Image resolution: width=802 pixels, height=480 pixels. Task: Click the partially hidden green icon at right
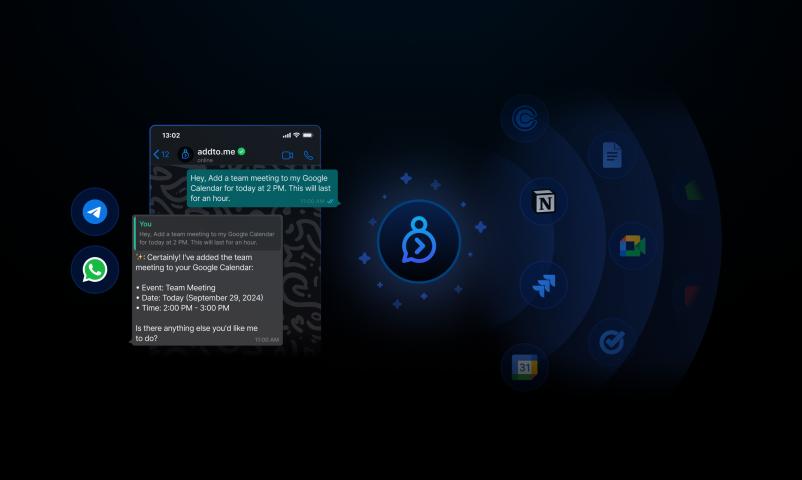(x=692, y=190)
